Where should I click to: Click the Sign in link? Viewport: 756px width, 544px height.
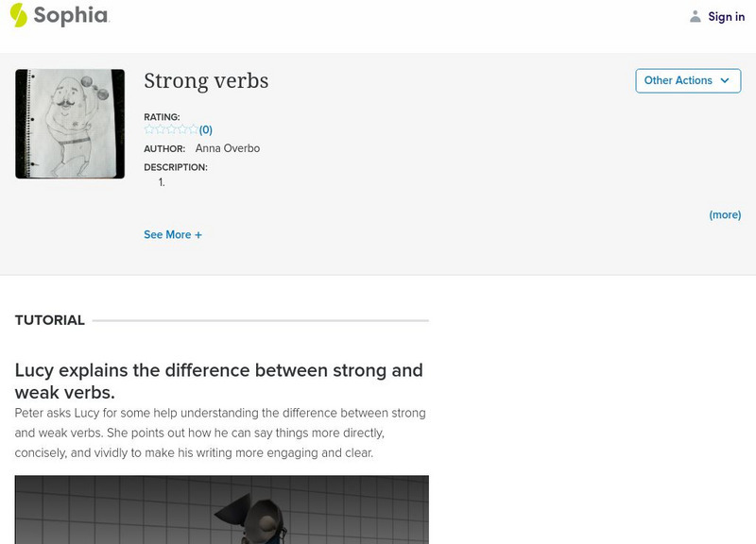[726, 17]
